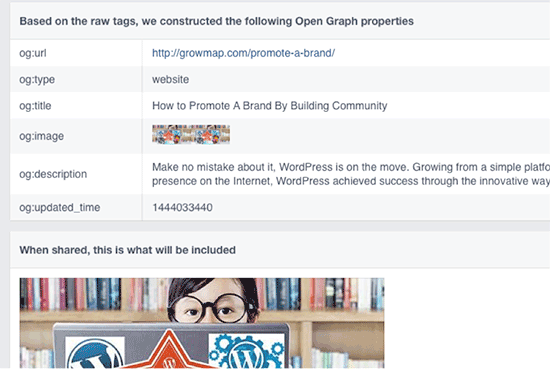Click the bookshelf at the preview's top-left
Image resolution: width=550 pixels, height=369 pixels.
(70, 294)
